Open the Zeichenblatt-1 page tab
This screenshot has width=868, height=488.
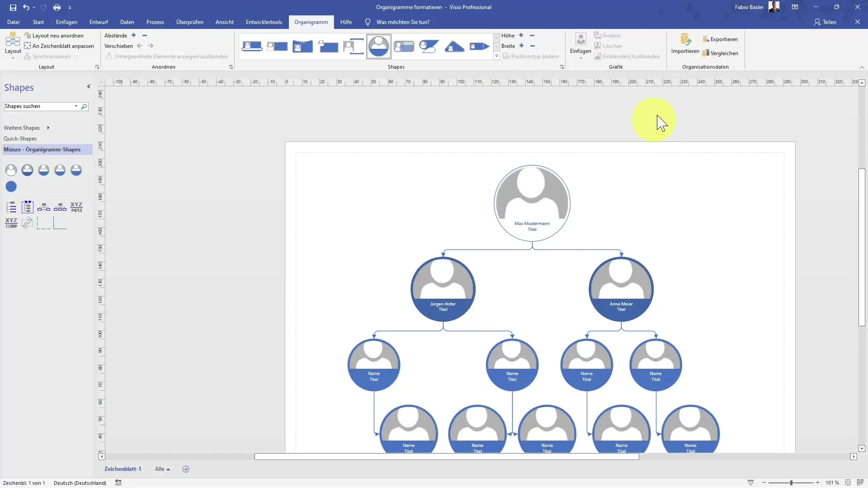[x=123, y=469]
